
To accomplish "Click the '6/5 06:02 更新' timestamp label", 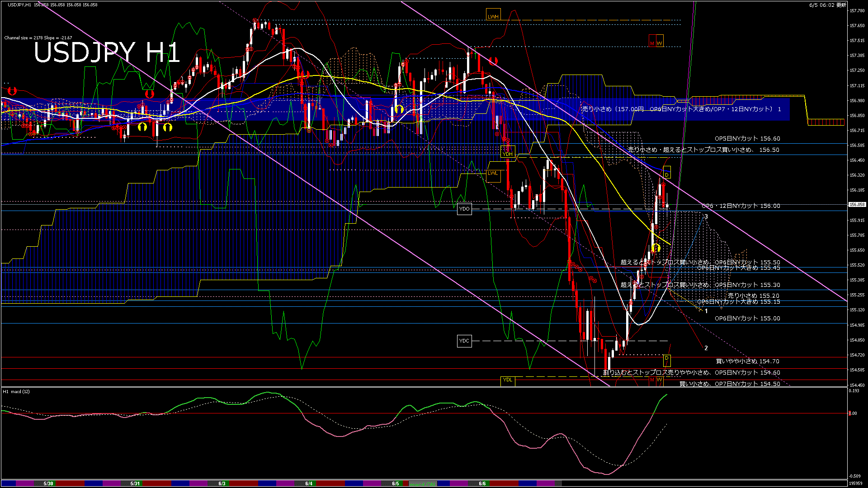I will pos(827,5).
